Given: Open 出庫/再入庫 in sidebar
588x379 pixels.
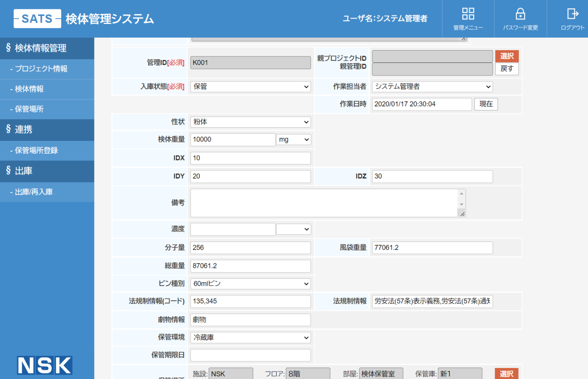Looking at the screenshot, I should [x=47, y=192].
